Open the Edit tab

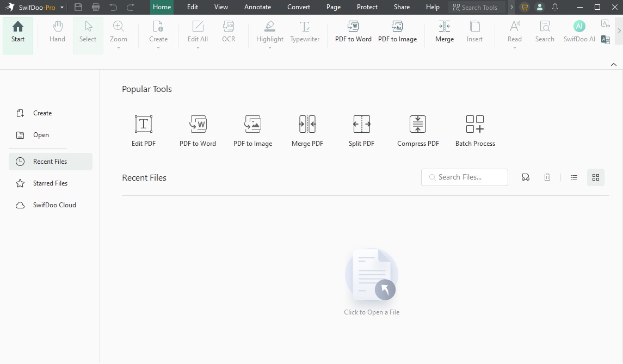(x=193, y=7)
